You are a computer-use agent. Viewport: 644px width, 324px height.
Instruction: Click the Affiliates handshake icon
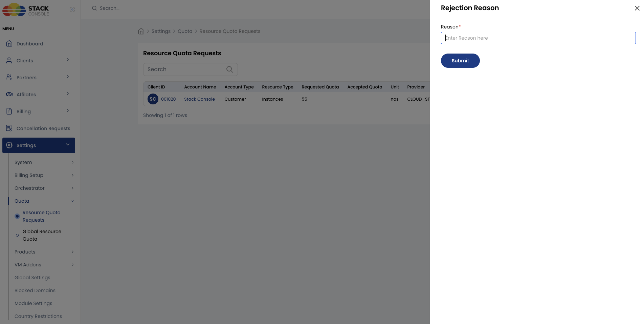(9, 94)
